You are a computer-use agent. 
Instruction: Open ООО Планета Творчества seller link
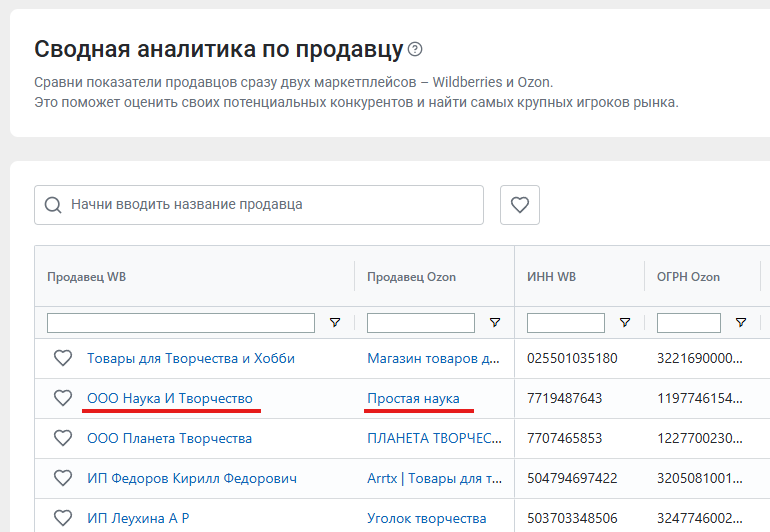click(169, 438)
